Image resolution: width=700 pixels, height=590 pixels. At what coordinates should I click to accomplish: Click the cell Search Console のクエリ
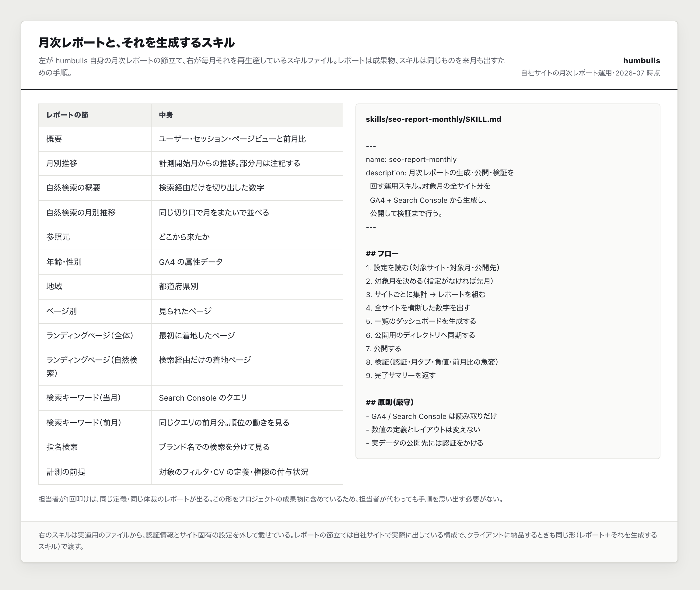(247, 398)
